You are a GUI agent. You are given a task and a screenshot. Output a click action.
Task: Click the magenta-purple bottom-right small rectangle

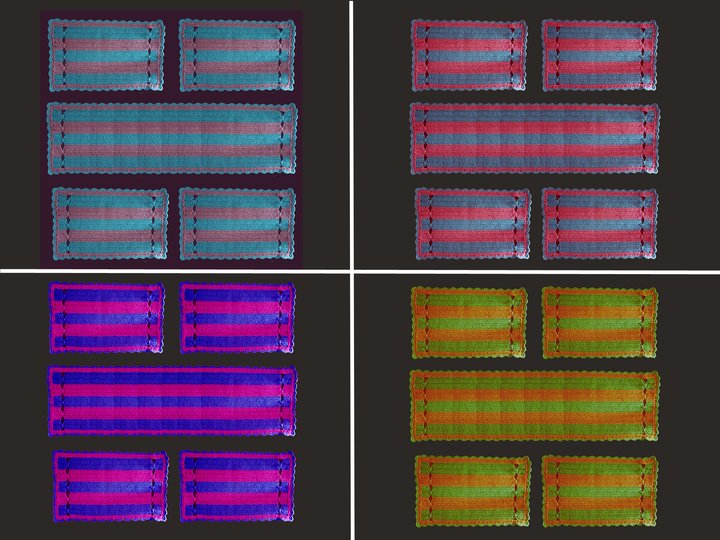[x=238, y=484]
